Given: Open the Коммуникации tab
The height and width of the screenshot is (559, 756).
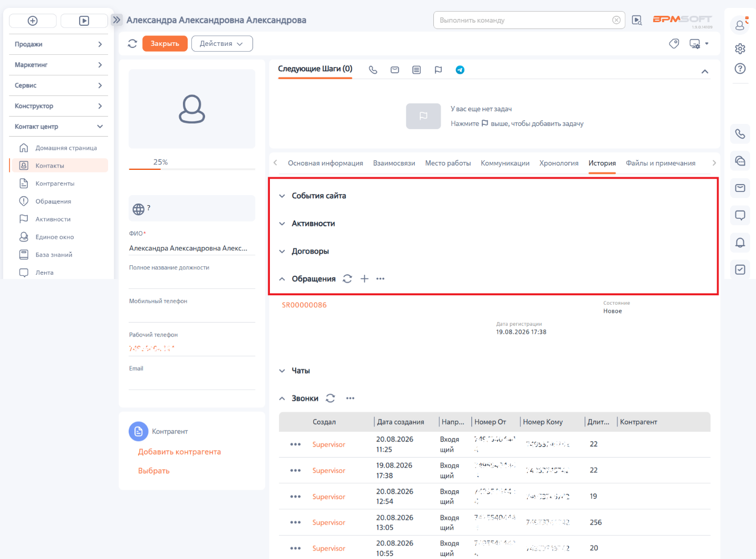Looking at the screenshot, I should pos(505,163).
